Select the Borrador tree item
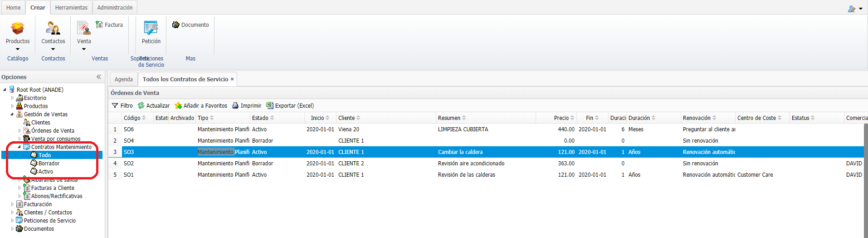Image resolution: width=868 pixels, height=238 pixels. click(x=49, y=164)
